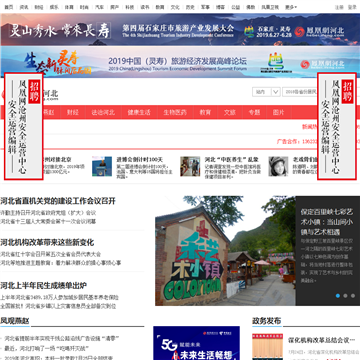Open the 灵山秀水 常来长寿 tourism banner
The image size is (360, 360).
[180, 30]
